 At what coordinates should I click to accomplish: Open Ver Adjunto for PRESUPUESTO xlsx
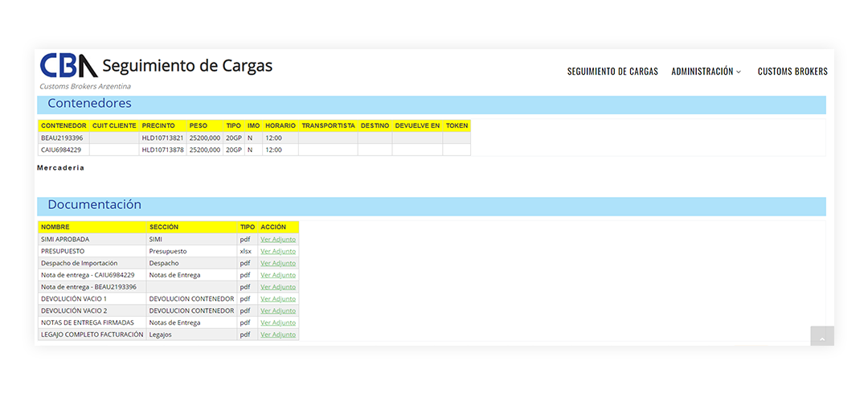(278, 252)
